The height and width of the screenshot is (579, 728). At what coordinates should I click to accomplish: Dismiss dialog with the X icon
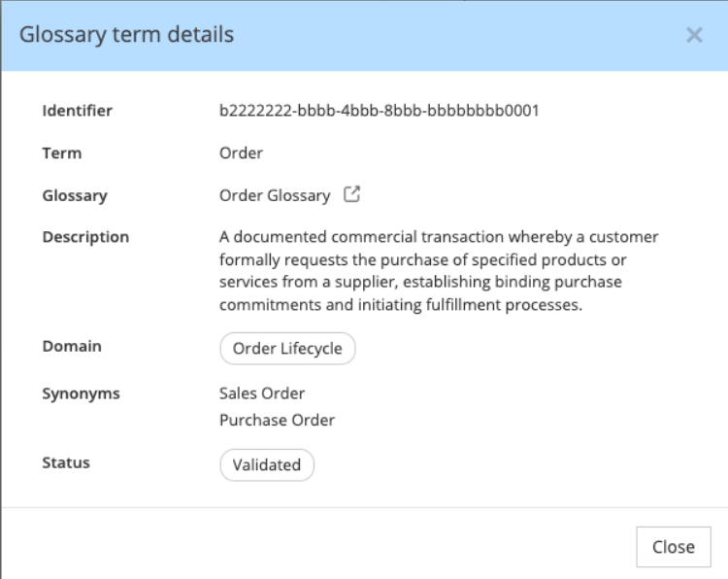[x=694, y=36]
